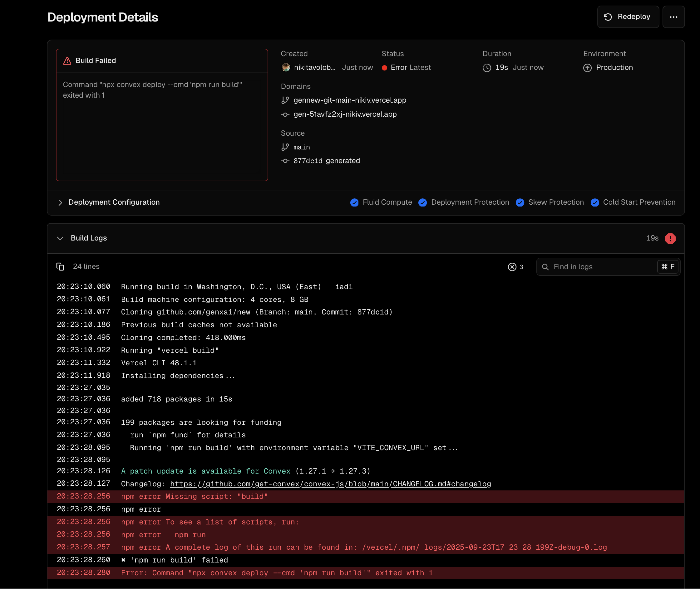Screen dimensions: 700x589
Task: Click the duration clock icon
Action: point(487,68)
